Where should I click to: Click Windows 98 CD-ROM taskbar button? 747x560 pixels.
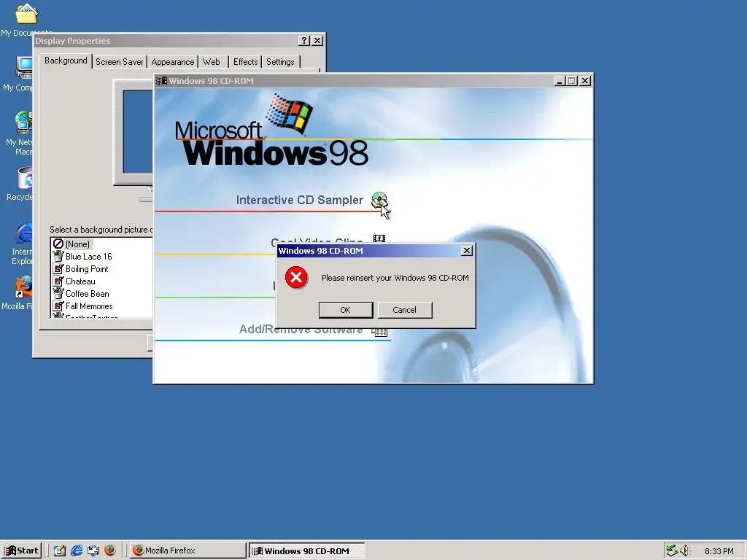pos(307,551)
